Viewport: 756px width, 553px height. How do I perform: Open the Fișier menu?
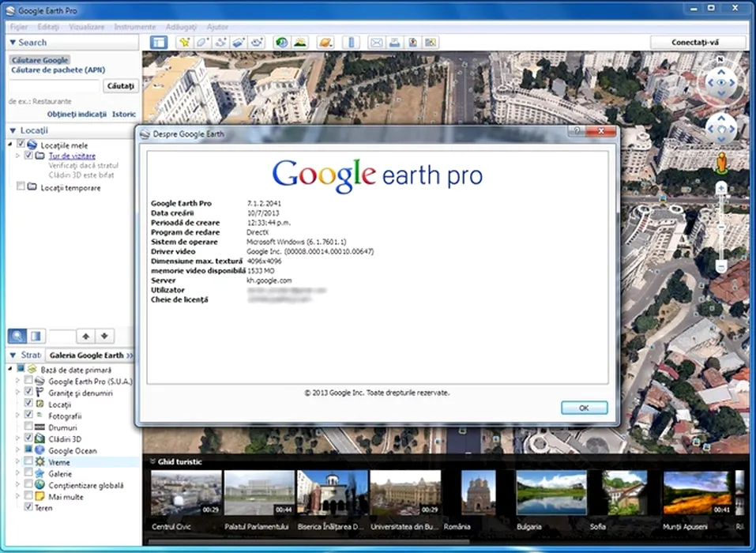click(x=19, y=27)
